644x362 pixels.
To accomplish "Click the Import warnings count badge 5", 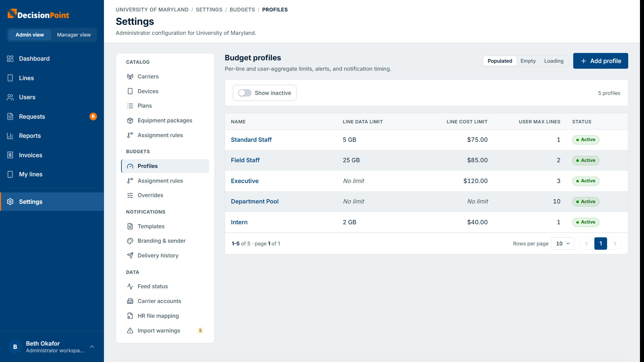I will (x=200, y=330).
